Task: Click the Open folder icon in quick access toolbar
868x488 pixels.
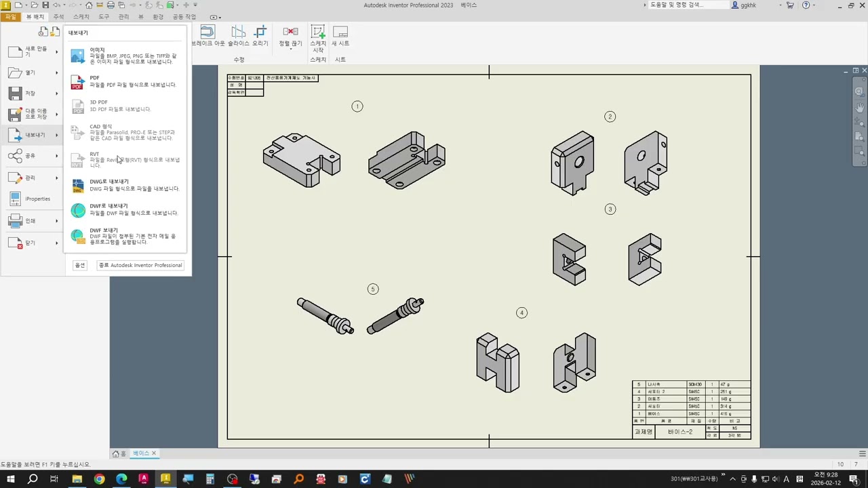Action: 36,5
